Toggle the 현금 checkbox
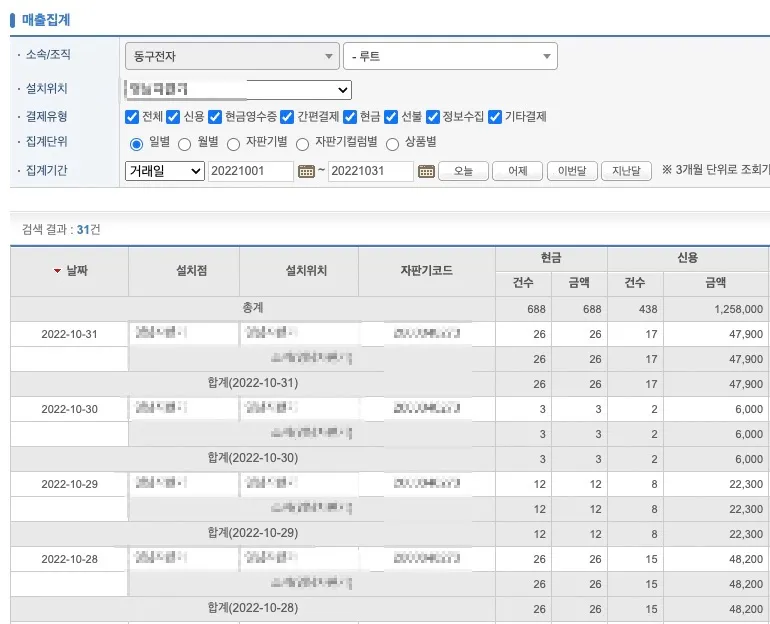The height and width of the screenshot is (624, 770). 350,117
